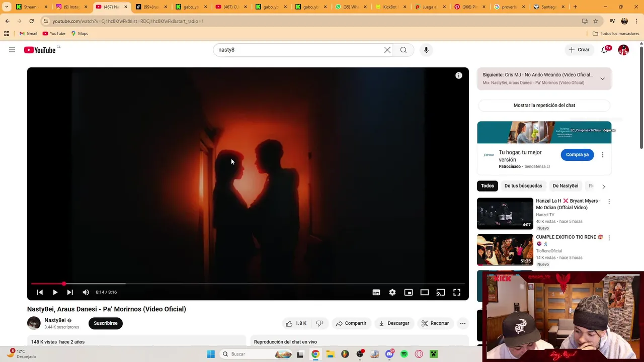Open Hanzel La H Me Odian thumbnail
The height and width of the screenshot is (362, 644).
tap(505, 214)
